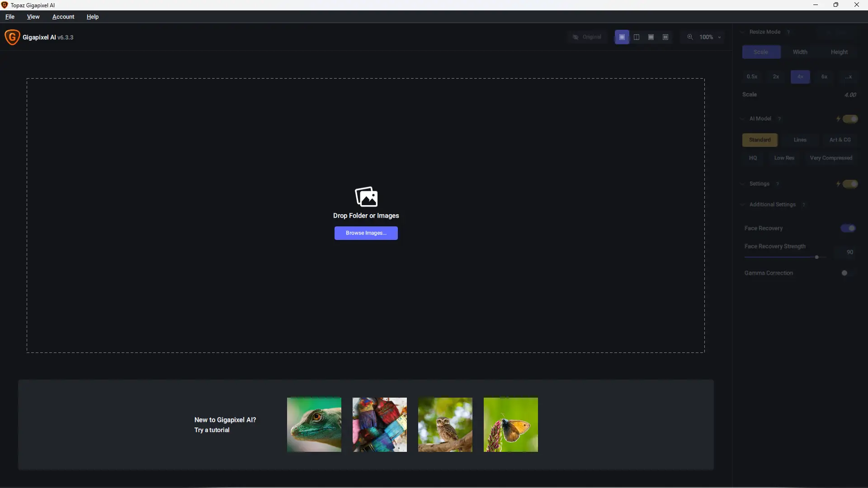The height and width of the screenshot is (488, 868).
Task: Click the drop images picture icon
Action: click(366, 197)
